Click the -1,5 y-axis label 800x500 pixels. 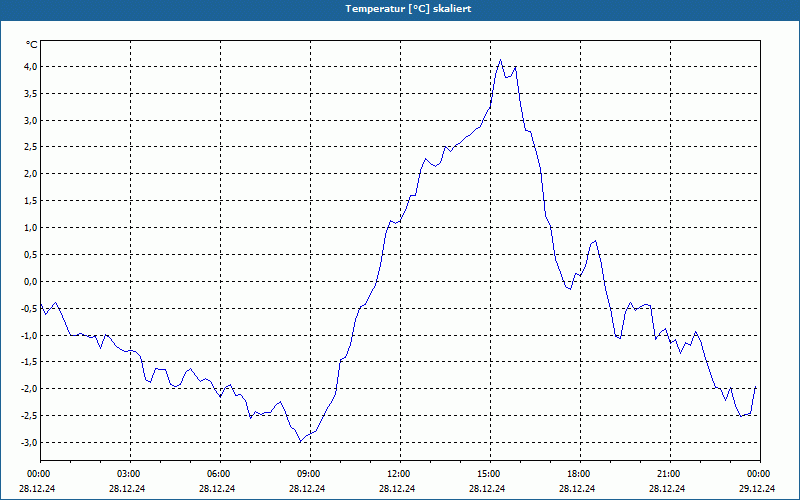point(28,362)
